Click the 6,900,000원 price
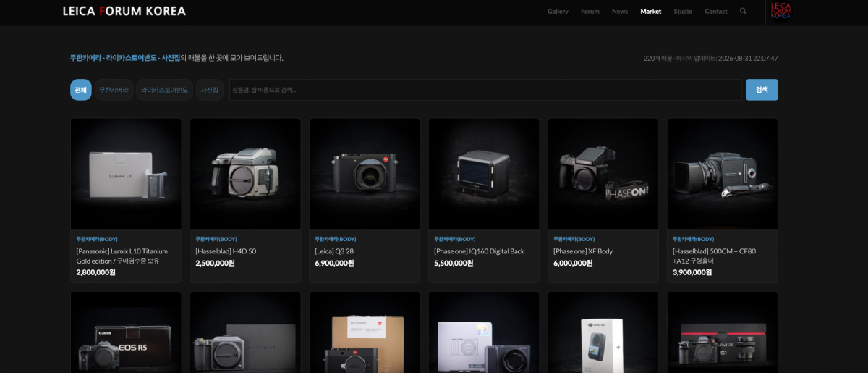The height and width of the screenshot is (373, 868). (x=334, y=264)
